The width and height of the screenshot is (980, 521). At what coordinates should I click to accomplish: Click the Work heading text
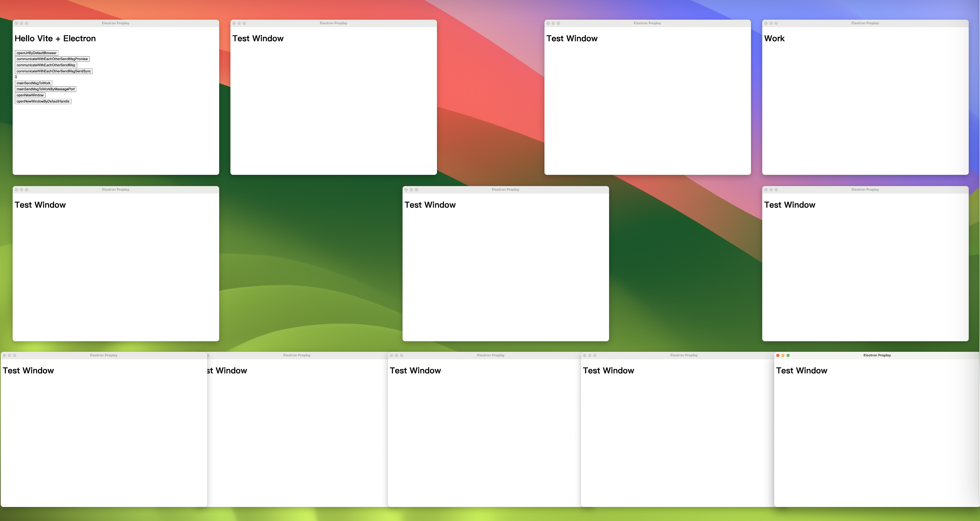click(x=774, y=38)
